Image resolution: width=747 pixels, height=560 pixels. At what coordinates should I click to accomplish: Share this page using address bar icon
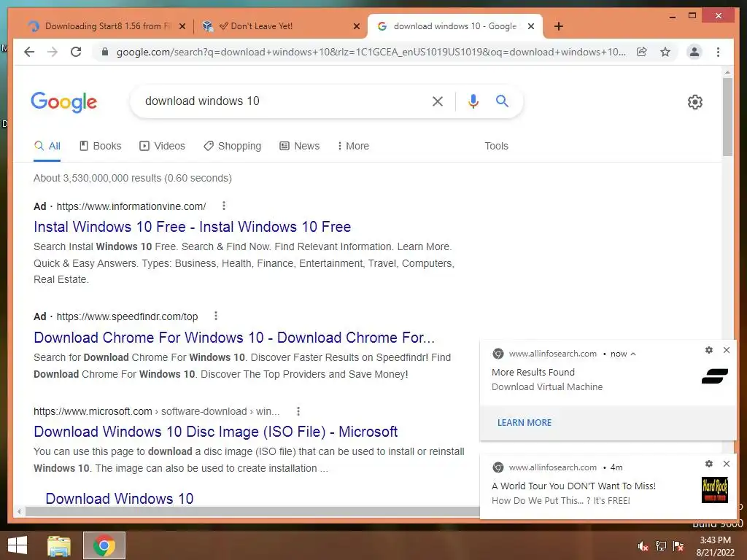tap(642, 52)
